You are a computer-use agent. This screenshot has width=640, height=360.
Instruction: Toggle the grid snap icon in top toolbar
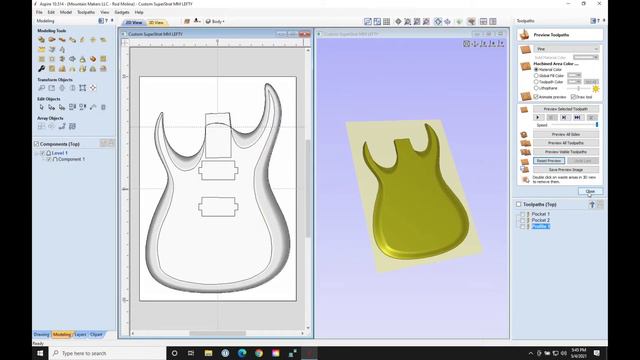[x=387, y=21]
